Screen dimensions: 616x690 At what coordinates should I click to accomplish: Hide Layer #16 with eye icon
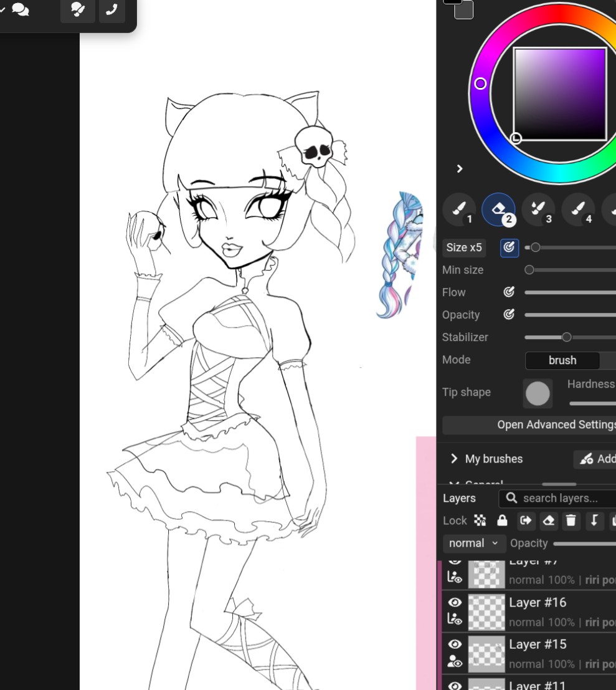pos(455,603)
